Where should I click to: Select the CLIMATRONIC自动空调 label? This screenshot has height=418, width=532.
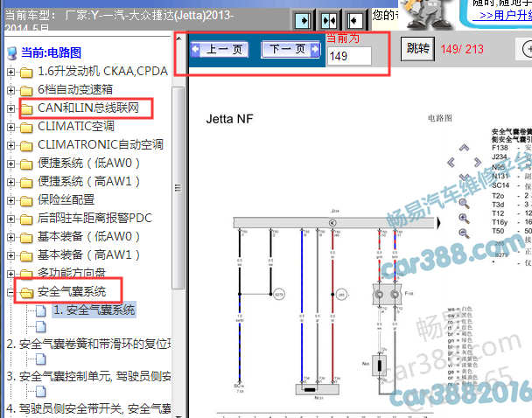[x=101, y=145]
